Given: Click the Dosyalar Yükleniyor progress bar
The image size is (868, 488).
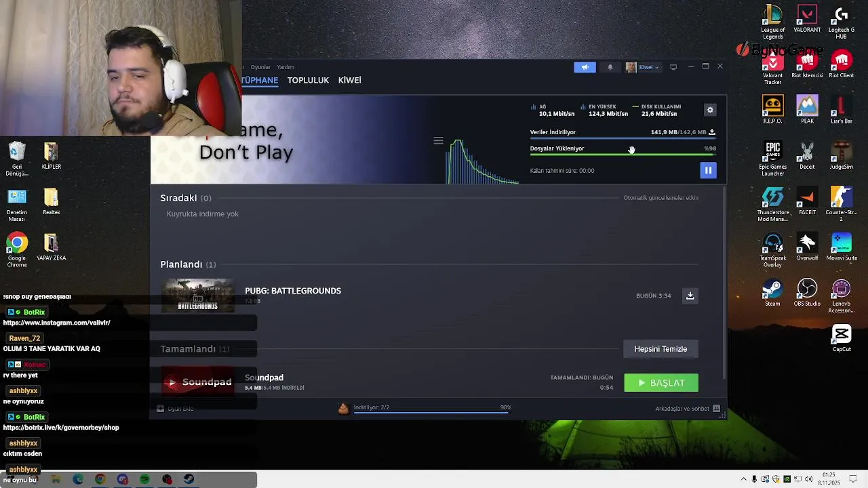Looking at the screenshot, I should point(623,155).
